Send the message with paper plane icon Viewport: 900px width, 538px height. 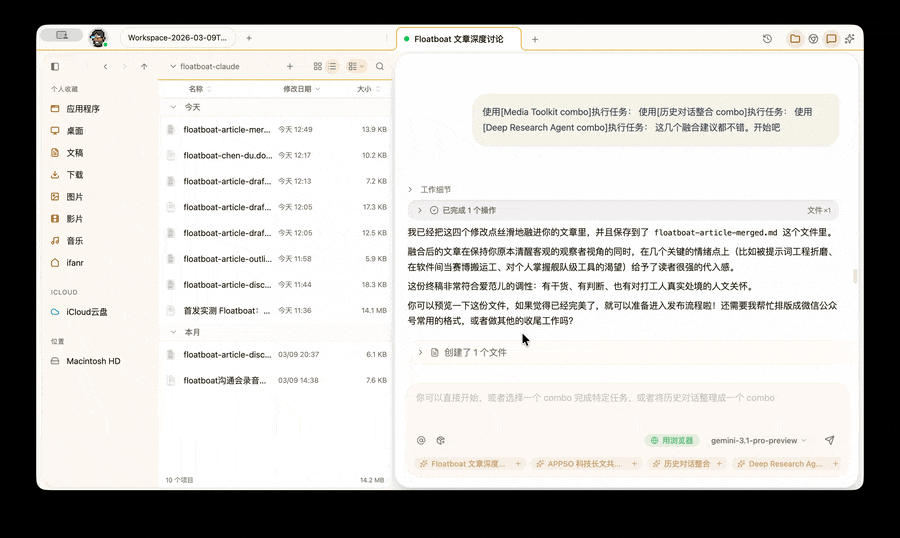(829, 440)
